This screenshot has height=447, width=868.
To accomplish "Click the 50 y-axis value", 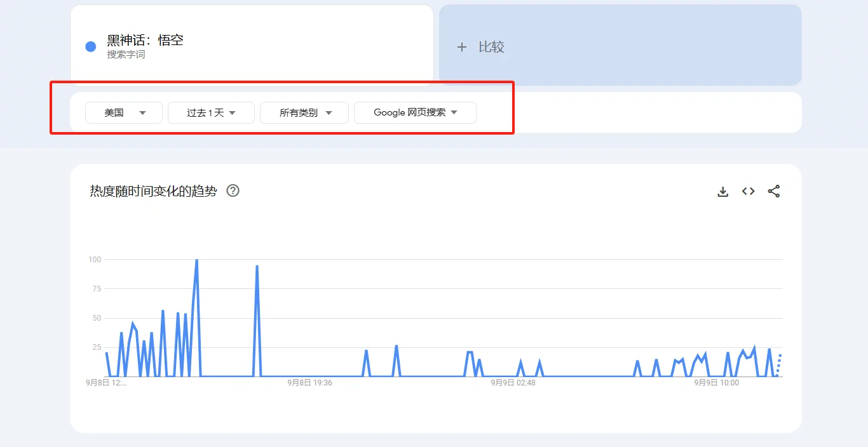I will point(97,317).
